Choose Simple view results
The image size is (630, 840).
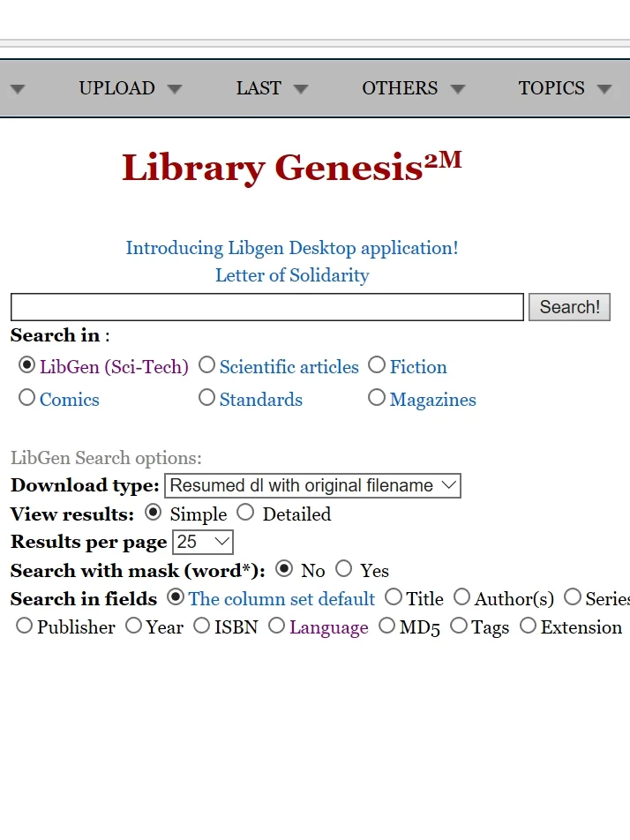click(154, 513)
